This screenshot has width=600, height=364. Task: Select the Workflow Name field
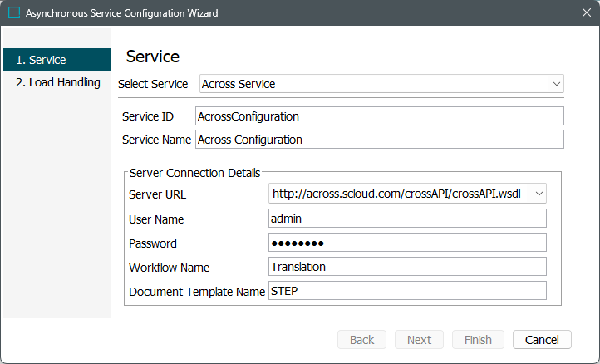407,267
